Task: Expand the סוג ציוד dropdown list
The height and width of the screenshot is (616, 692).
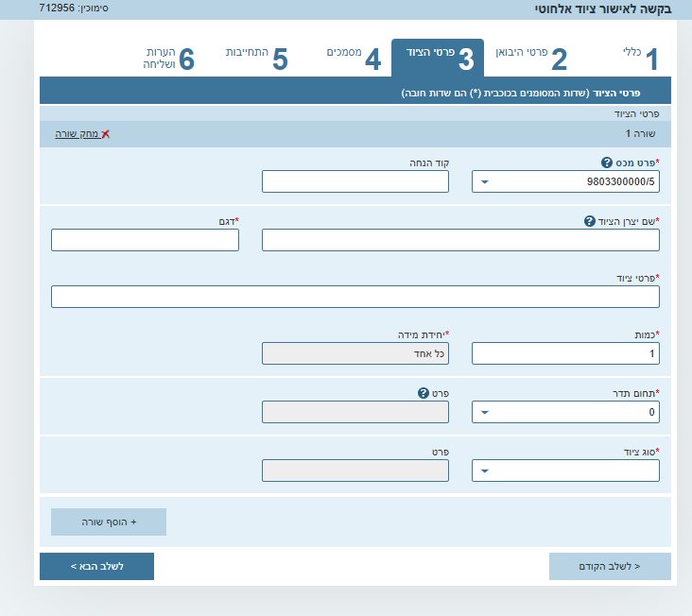Action: coord(485,471)
